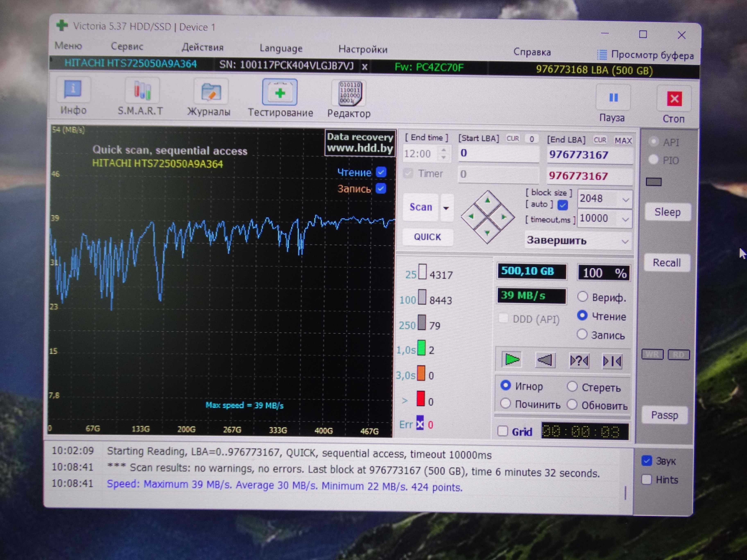747x560 pixels.
Task: Open the Language menu
Action: pos(281,48)
